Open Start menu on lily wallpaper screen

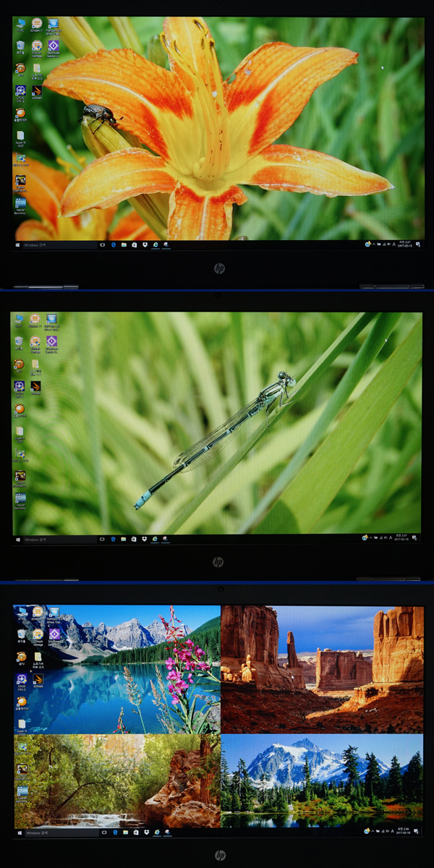point(17,245)
